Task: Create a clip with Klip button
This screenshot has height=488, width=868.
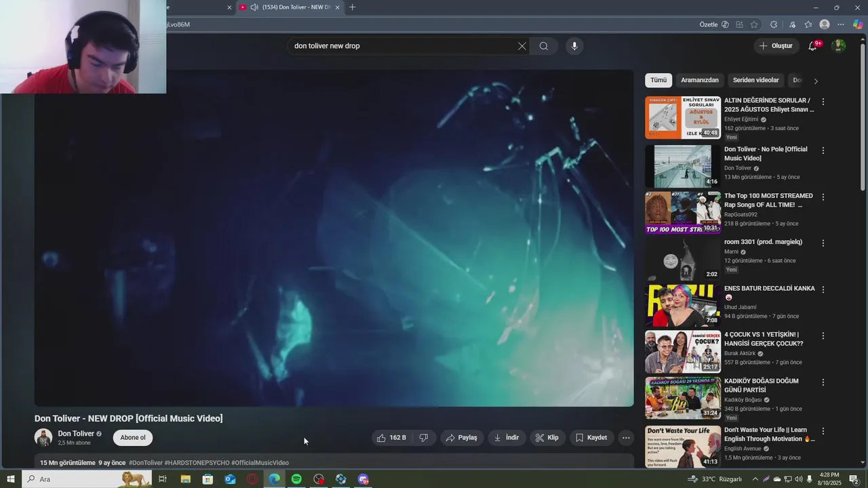Action: pyautogui.click(x=547, y=438)
